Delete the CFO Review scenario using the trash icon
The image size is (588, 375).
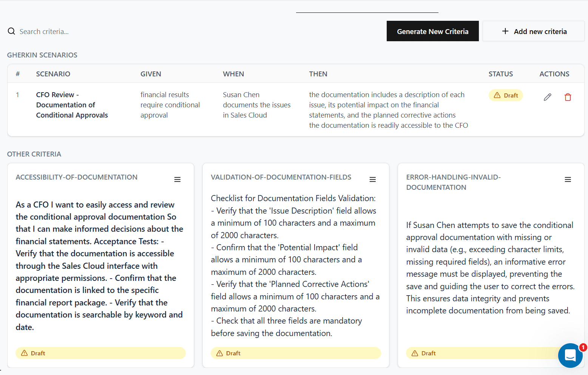[x=568, y=97]
